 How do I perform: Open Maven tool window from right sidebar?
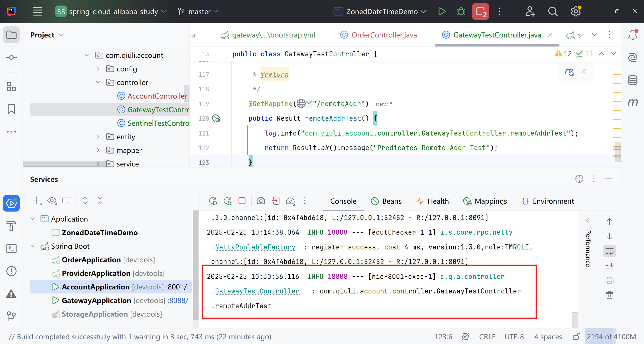632,102
